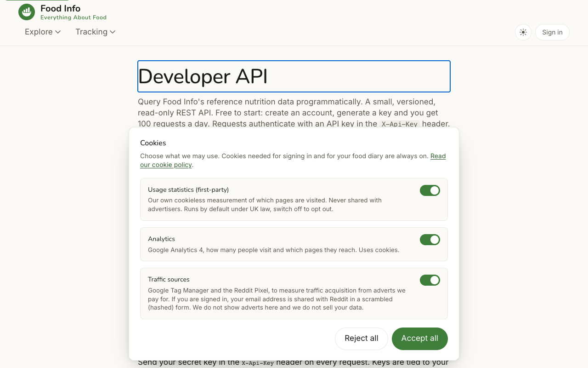Switch off Traffic sources toggle
The height and width of the screenshot is (368, 588).
tap(430, 280)
